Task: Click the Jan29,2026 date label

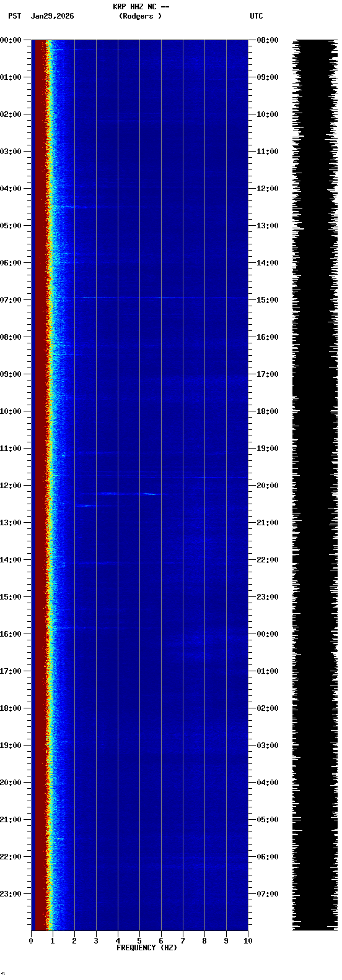Action: click(52, 16)
